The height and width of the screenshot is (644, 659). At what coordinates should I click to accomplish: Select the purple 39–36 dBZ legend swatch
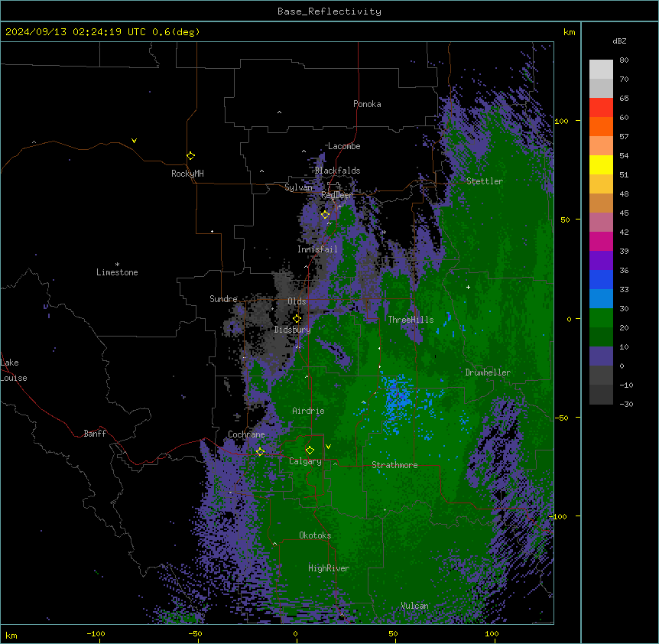pyautogui.click(x=601, y=261)
